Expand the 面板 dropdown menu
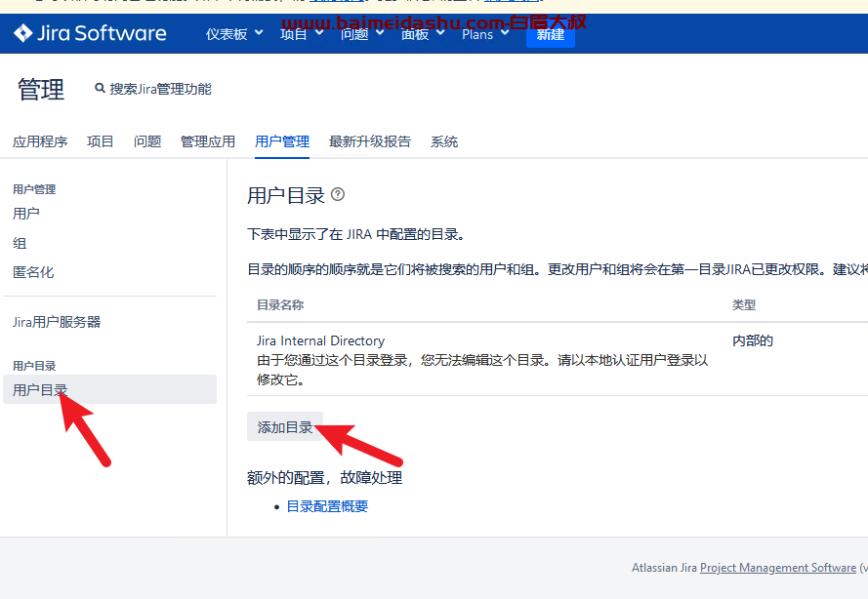Image resolution: width=868 pixels, height=599 pixels. 423,34
